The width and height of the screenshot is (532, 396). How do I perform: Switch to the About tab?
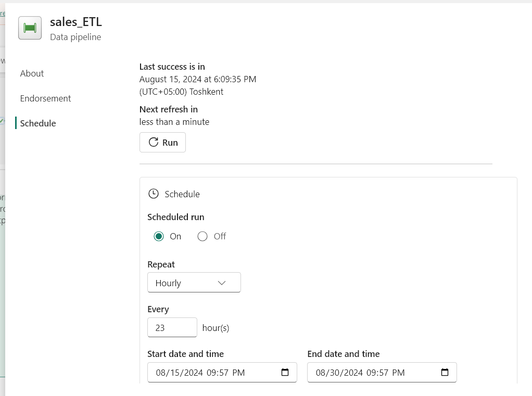pos(32,73)
